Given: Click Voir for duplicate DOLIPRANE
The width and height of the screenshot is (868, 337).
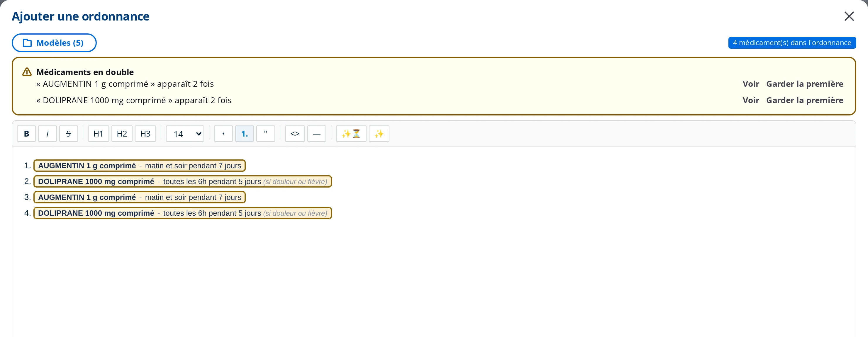Looking at the screenshot, I should point(751,100).
